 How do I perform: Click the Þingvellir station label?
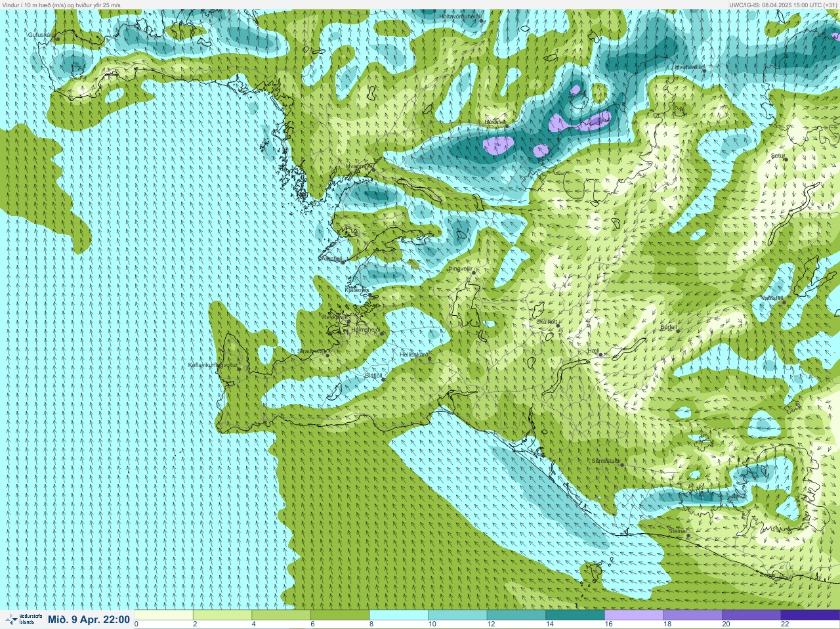point(460,269)
